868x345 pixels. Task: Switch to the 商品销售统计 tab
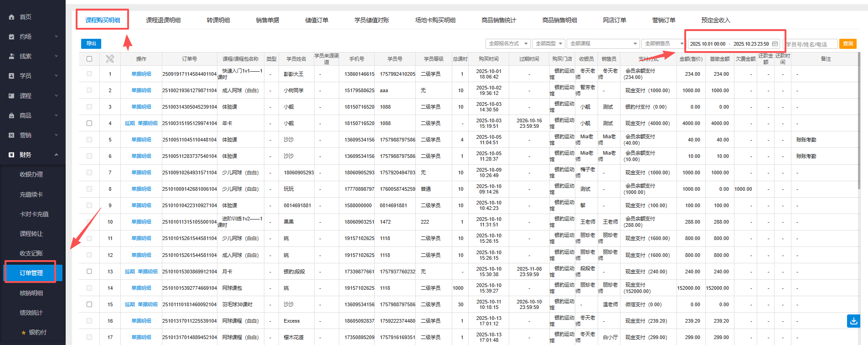click(499, 20)
